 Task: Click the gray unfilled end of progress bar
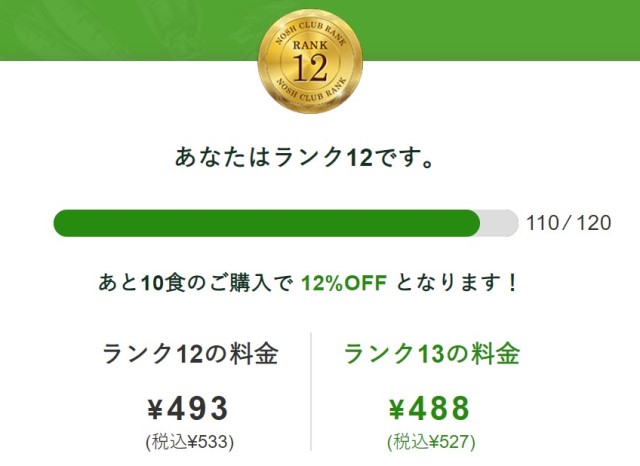coord(499,223)
